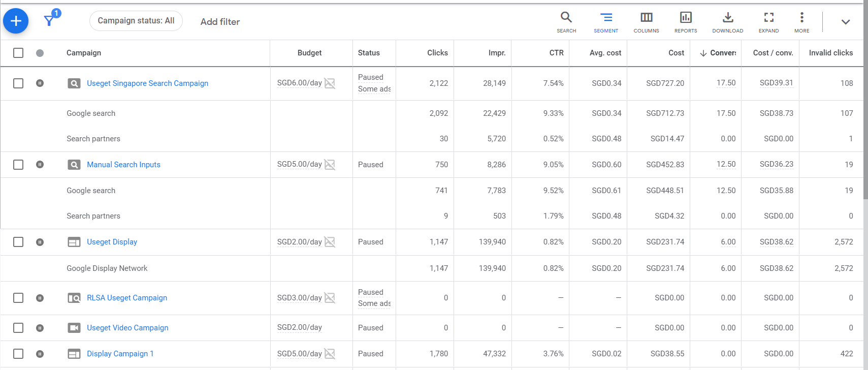The height and width of the screenshot is (370, 868).
Task: Sort by Clicks column header
Action: 437,53
